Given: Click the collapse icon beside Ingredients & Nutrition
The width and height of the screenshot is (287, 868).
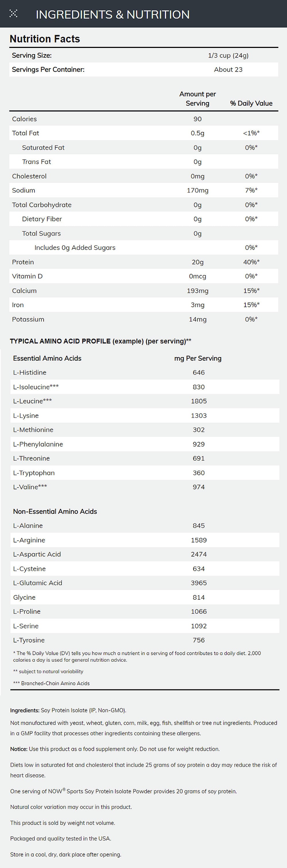Looking at the screenshot, I should [x=13, y=14].
